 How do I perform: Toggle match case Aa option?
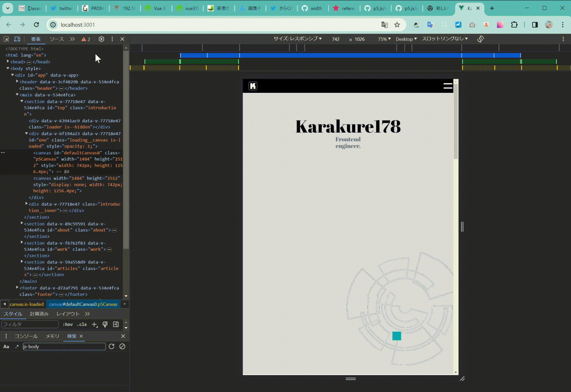click(6, 347)
